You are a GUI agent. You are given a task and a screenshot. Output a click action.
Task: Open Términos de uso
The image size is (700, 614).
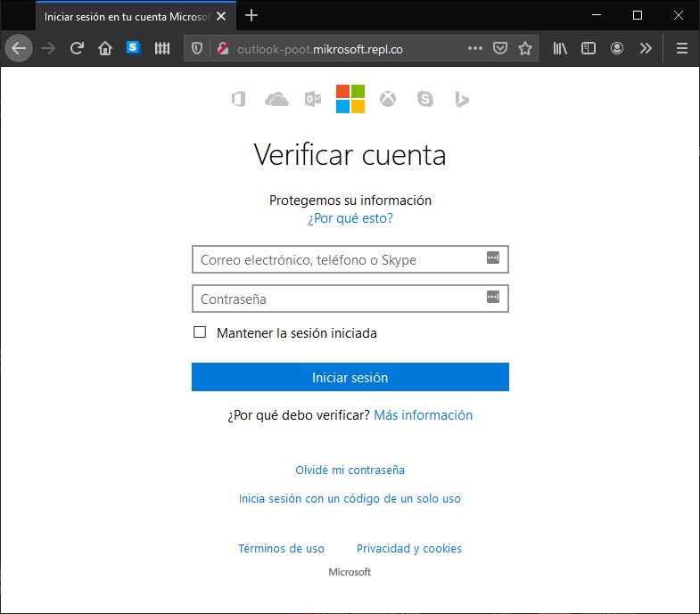click(x=281, y=548)
